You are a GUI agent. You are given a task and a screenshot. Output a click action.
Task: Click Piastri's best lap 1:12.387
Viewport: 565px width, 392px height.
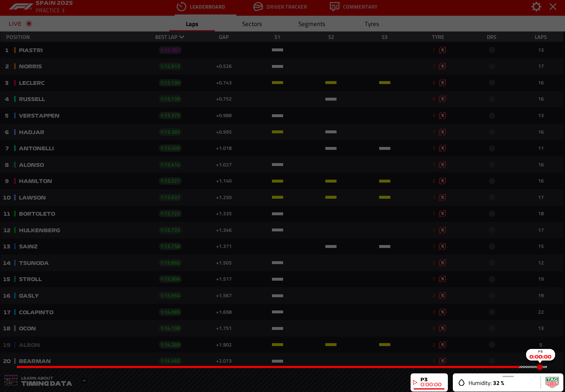[170, 50]
